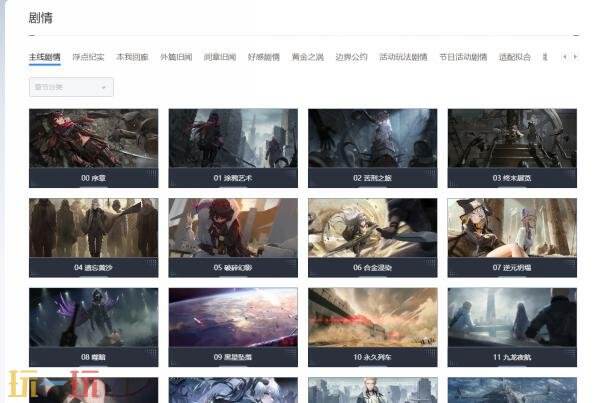Click the chapter 05 caption label
This screenshot has height=403, width=600.
233,268
